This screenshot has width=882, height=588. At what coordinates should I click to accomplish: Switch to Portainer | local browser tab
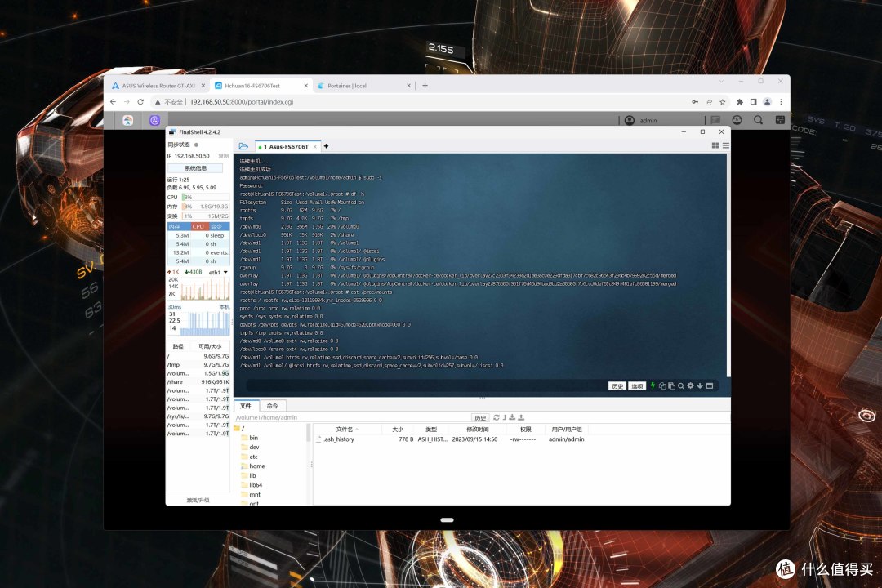point(363,86)
